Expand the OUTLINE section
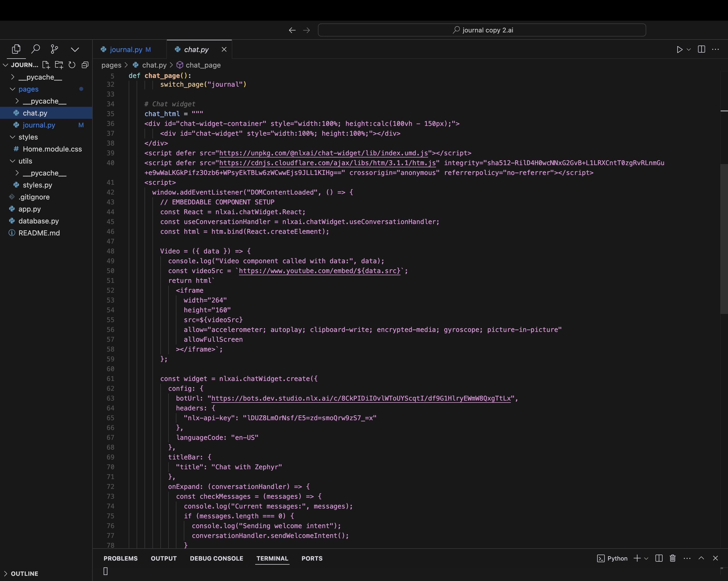The width and height of the screenshot is (728, 581). [x=5, y=574]
